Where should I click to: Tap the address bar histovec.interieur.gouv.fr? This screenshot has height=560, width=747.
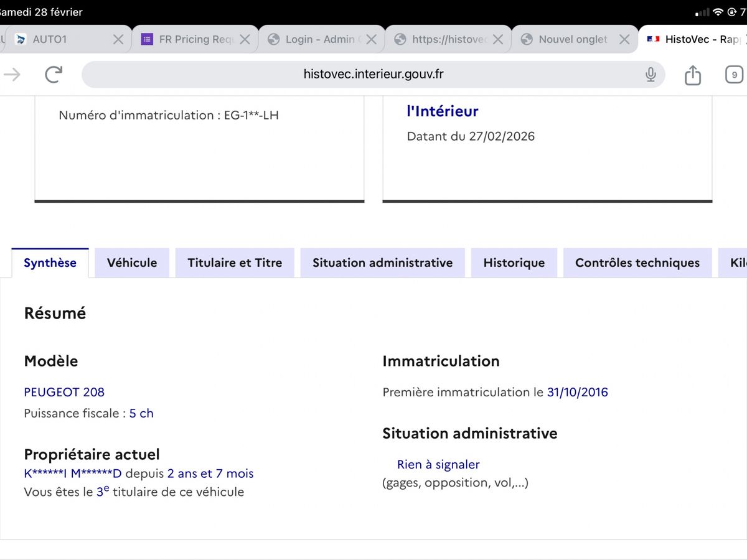374,75
